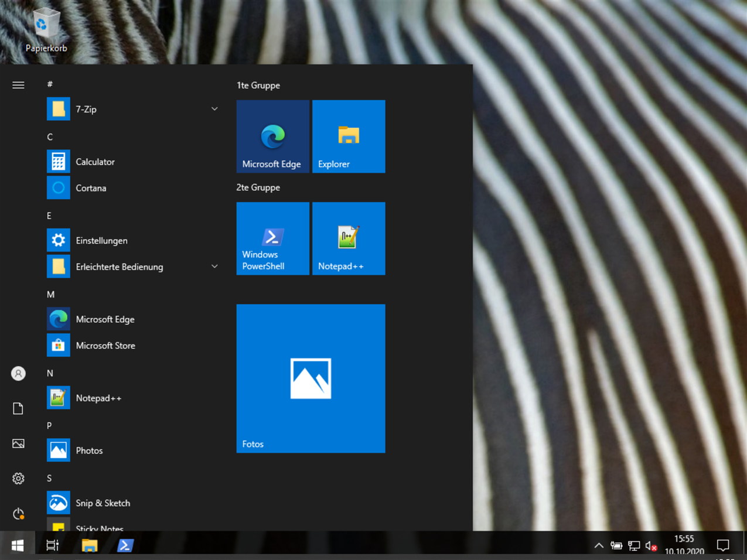Click the Explorer tile

(349, 136)
